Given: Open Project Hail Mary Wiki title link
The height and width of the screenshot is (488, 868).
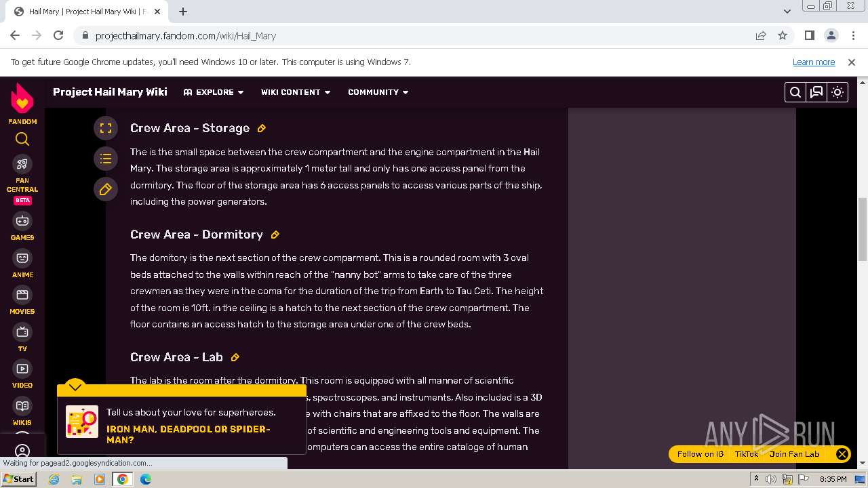Looking at the screenshot, I should pyautogui.click(x=110, y=92).
